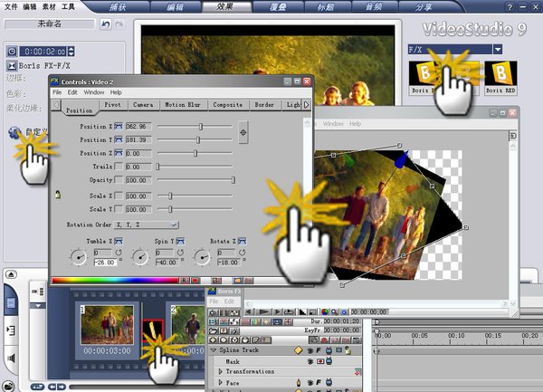Viewport: 543px width, 392px height.
Task: Switch to the Motion Blur tab
Action: [182, 105]
